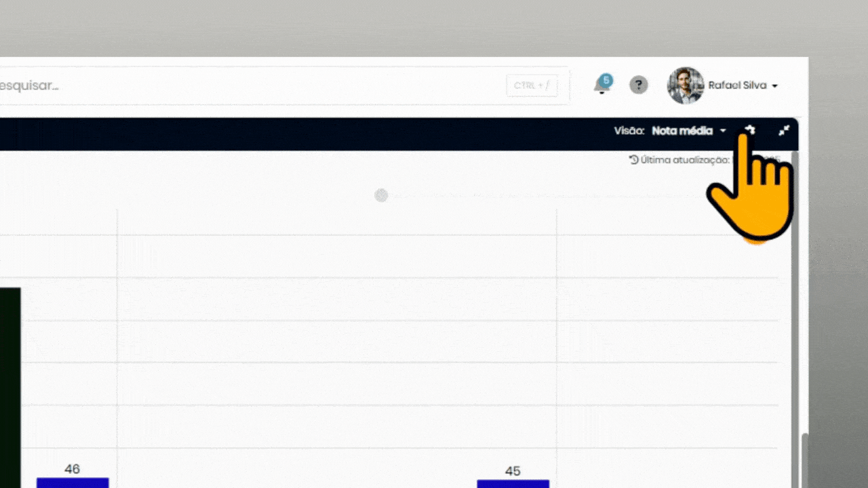Click Rafael Silva's profile avatar
This screenshot has width=868, height=488.
click(685, 85)
